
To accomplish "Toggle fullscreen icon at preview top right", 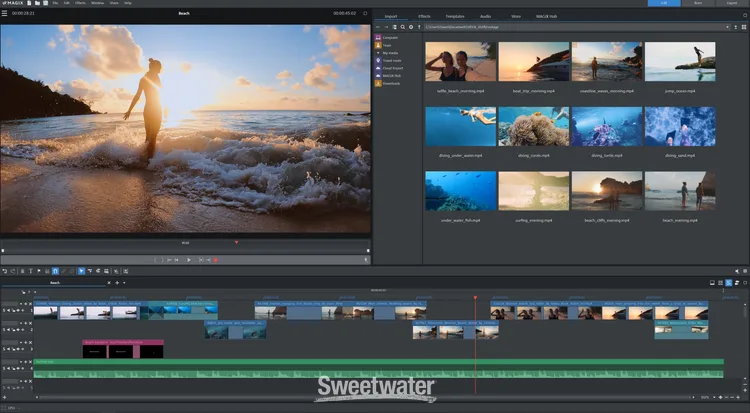I will (365, 14).
